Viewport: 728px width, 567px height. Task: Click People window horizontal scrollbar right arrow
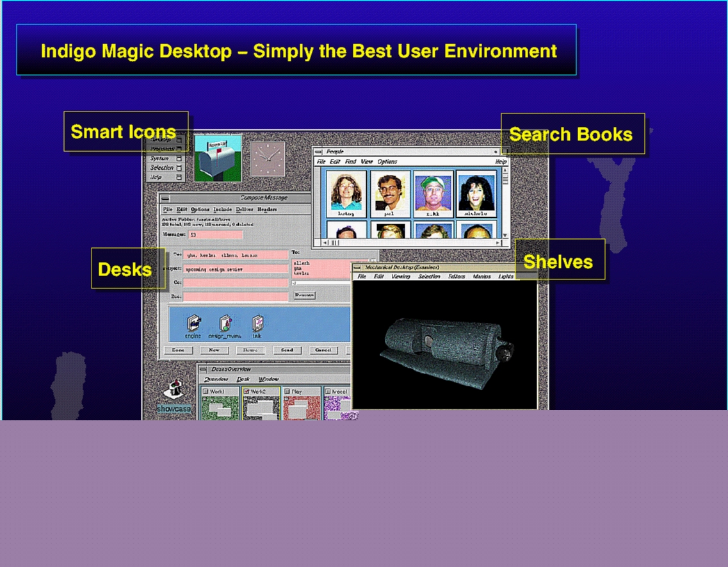[x=497, y=243]
